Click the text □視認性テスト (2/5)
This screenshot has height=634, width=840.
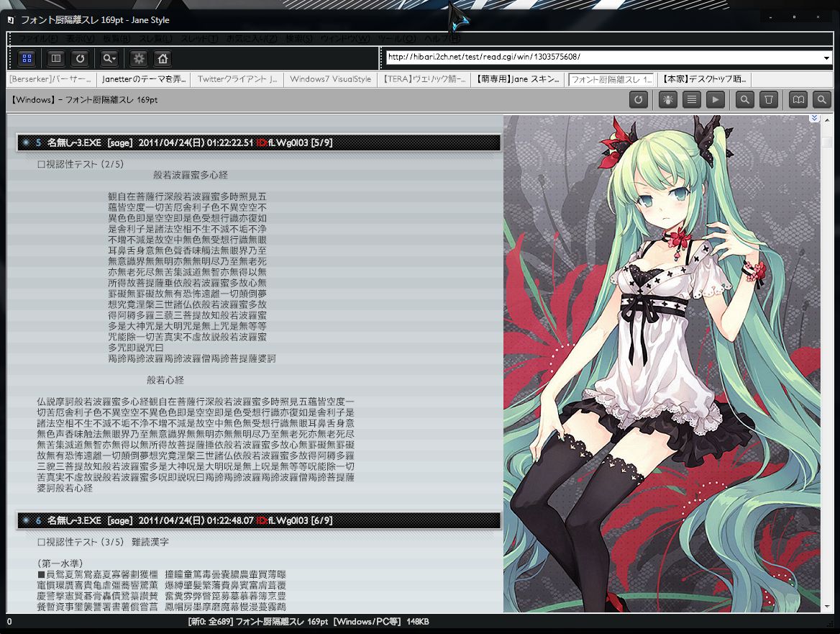[81, 164]
